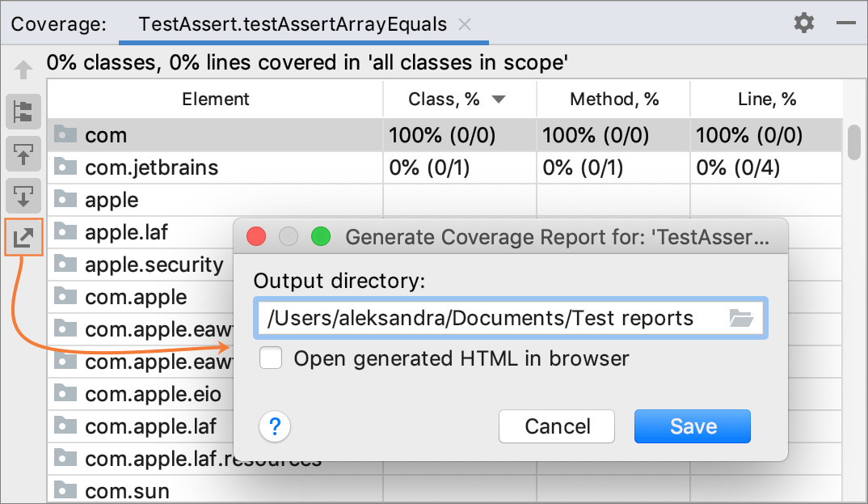Toggle the flatten packages icon
Screen dimensions: 868x504
pos(23,112)
